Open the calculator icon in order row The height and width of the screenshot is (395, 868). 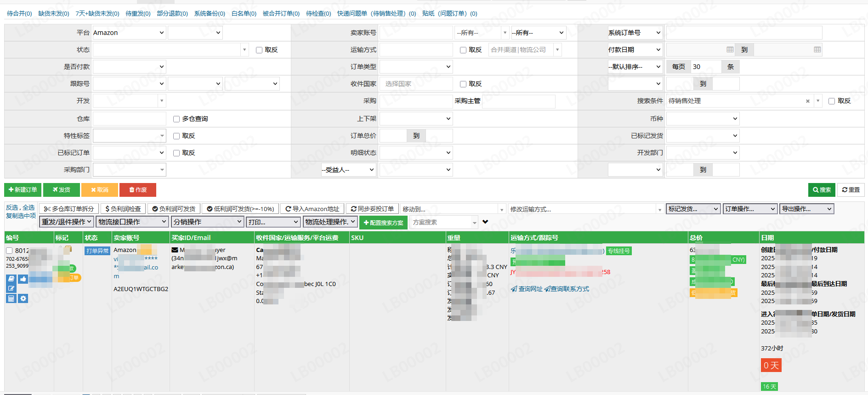(x=11, y=298)
